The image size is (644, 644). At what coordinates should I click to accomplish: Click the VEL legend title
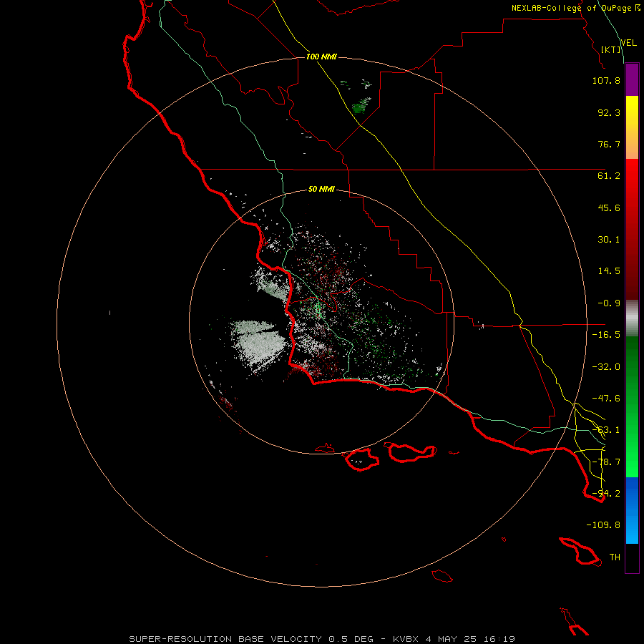pyautogui.click(x=628, y=42)
